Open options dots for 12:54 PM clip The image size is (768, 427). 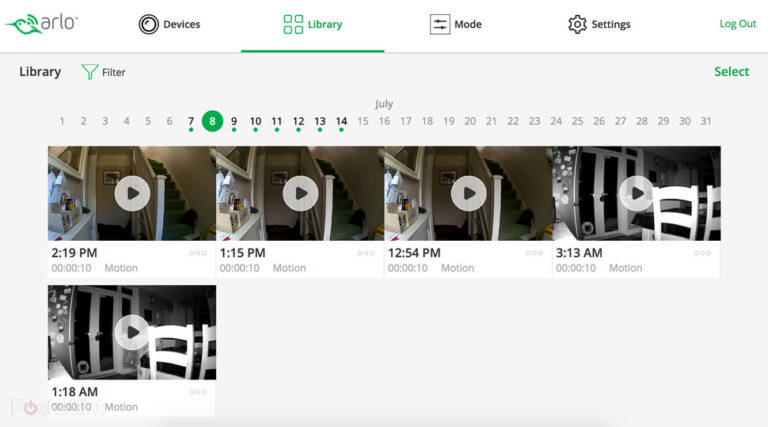[x=534, y=253]
